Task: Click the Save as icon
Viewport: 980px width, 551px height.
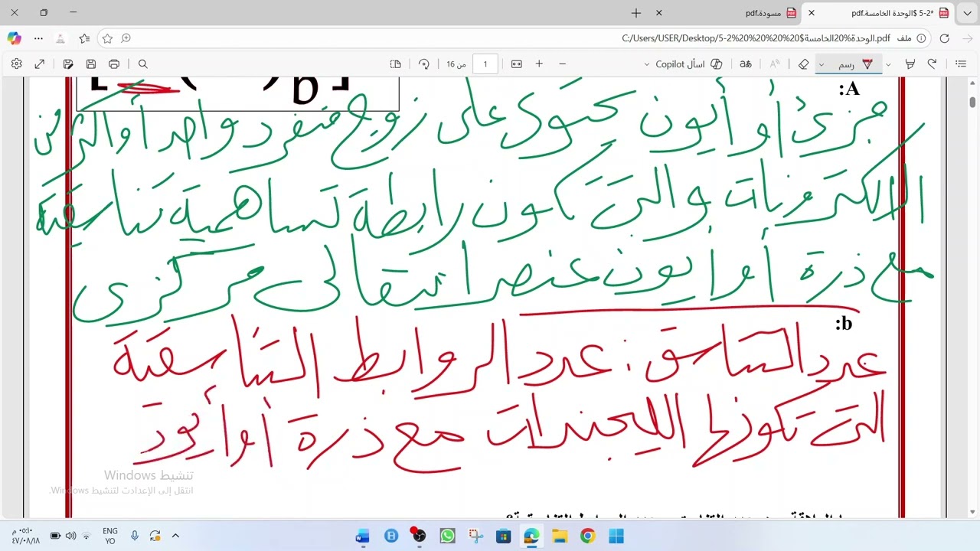Action: click(x=68, y=64)
